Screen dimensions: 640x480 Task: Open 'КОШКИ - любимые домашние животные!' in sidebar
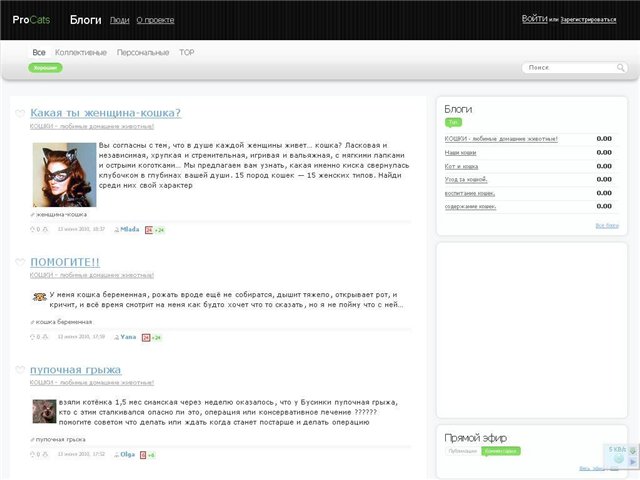coord(501,139)
